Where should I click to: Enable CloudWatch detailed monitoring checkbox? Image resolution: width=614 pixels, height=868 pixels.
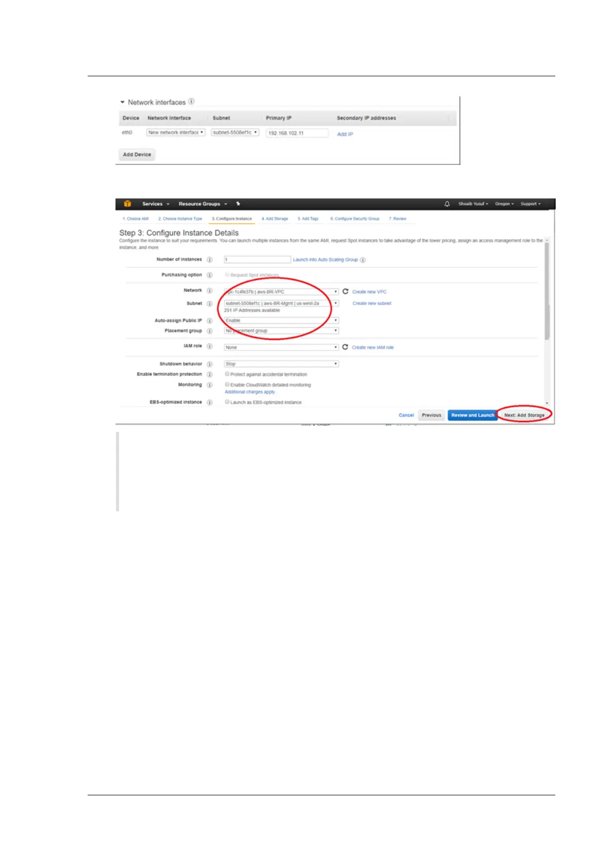[x=227, y=385]
